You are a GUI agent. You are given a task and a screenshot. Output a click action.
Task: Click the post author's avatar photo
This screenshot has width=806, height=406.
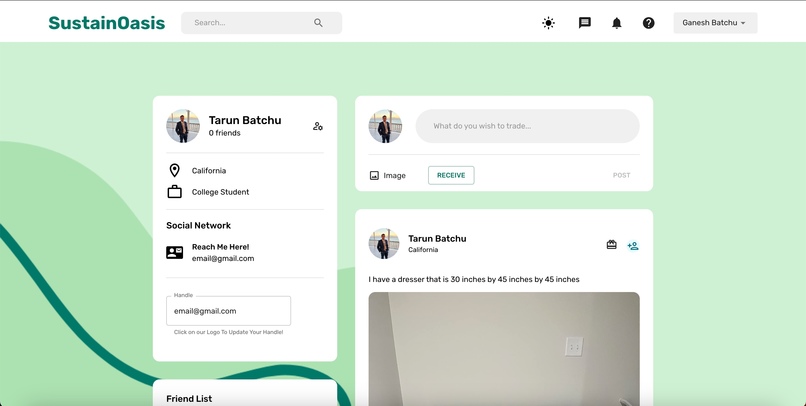(x=384, y=244)
